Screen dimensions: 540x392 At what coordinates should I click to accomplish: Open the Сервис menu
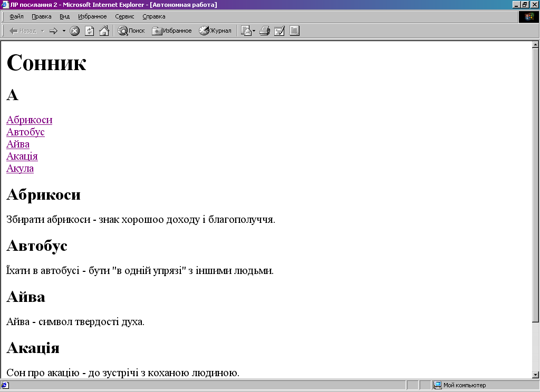[124, 16]
